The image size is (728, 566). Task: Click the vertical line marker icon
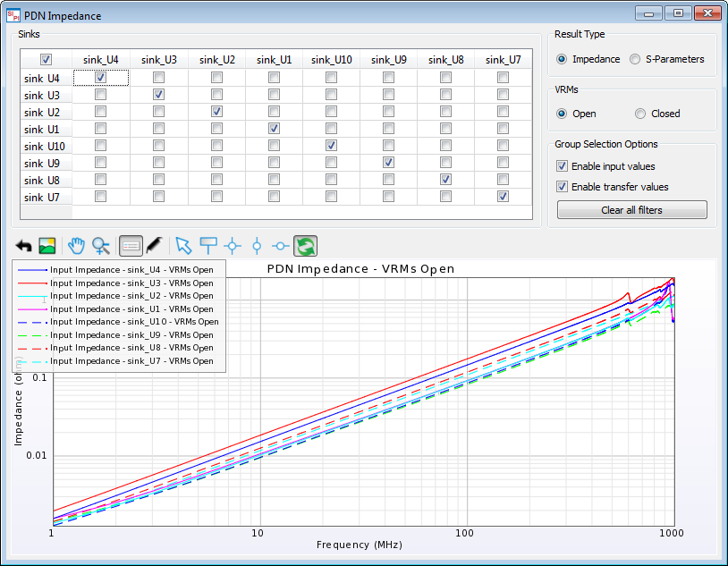(257, 245)
